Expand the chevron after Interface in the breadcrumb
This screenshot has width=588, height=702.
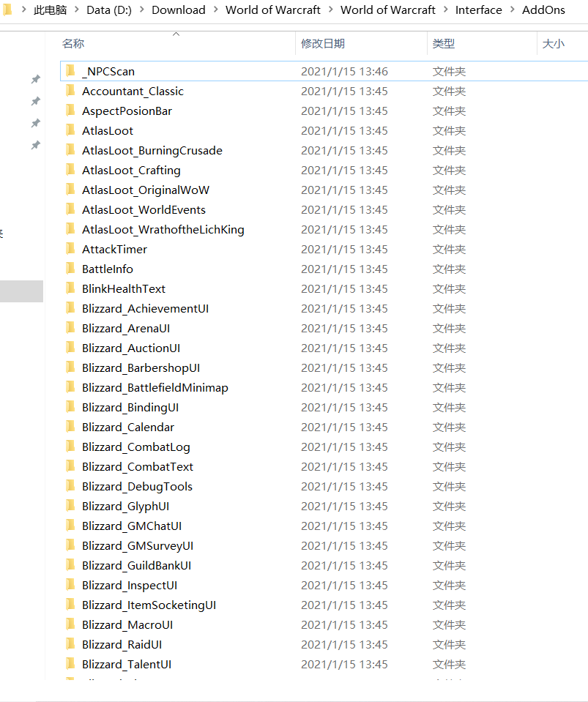point(512,10)
